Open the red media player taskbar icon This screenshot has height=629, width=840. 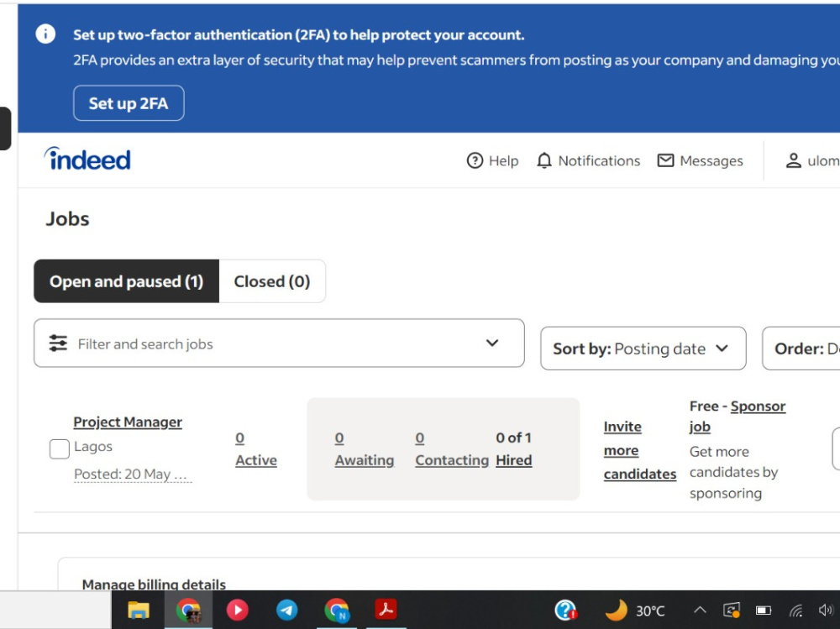(238, 610)
